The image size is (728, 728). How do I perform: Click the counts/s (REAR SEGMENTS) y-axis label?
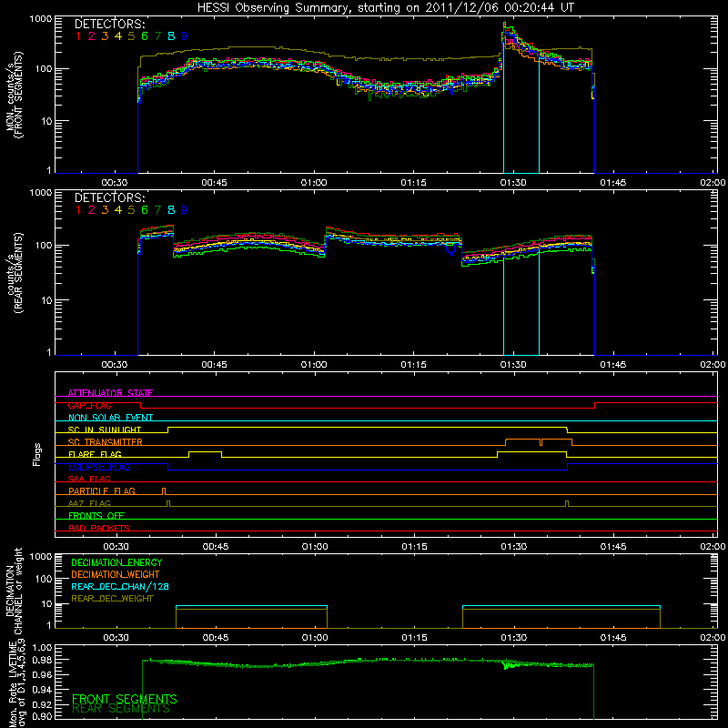(x=15, y=273)
